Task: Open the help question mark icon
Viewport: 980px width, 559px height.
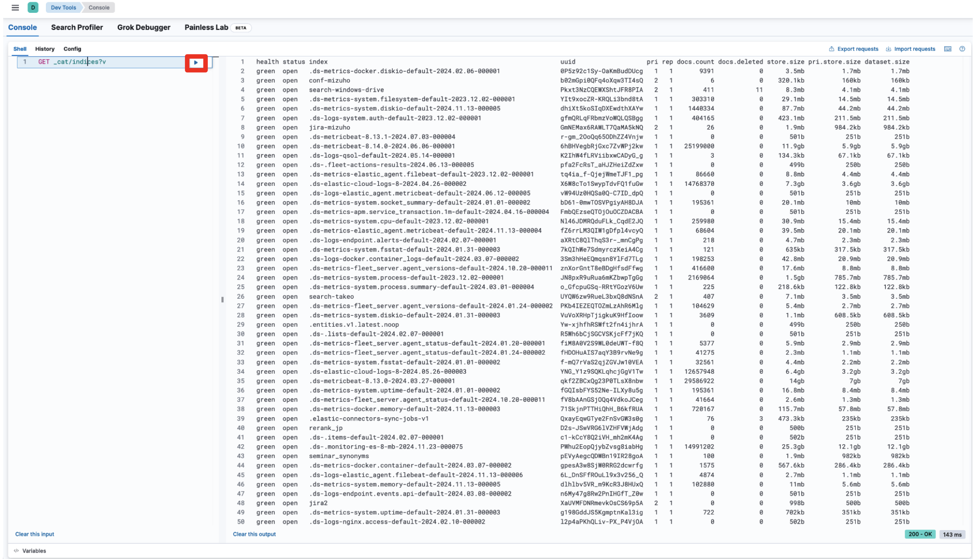Action: coord(962,49)
